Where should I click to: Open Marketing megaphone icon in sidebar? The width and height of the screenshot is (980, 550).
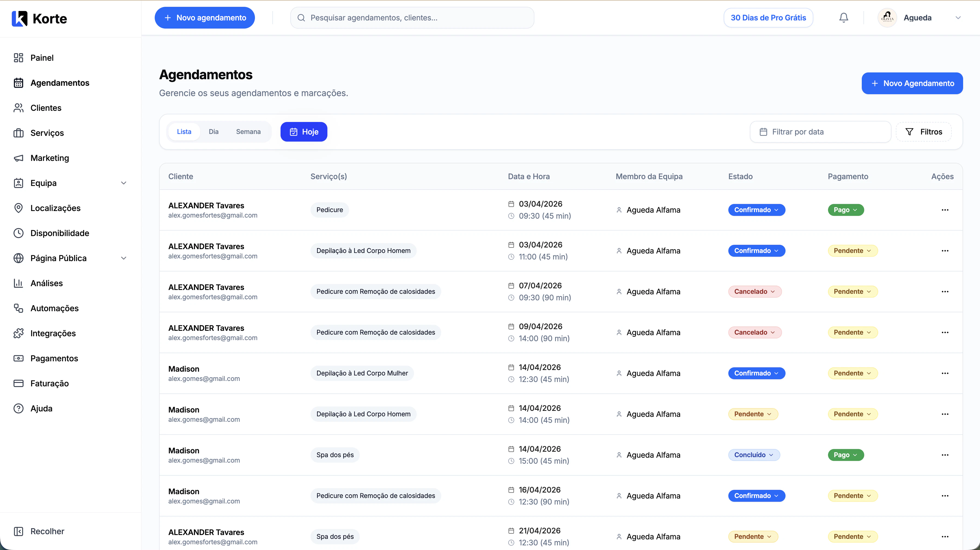point(18,158)
